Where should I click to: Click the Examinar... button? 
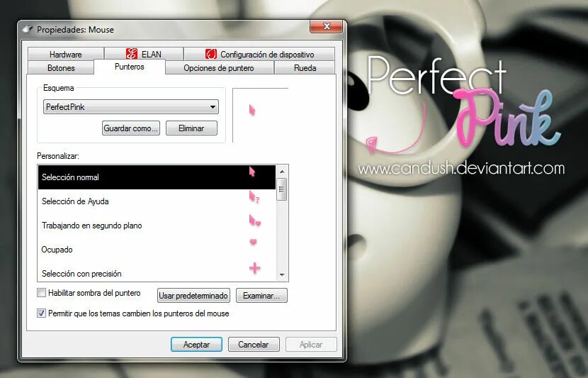261,296
